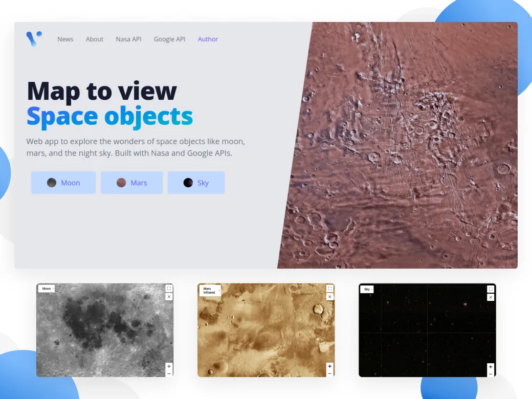Zoom out on the Sky map

(x=491, y=373)
